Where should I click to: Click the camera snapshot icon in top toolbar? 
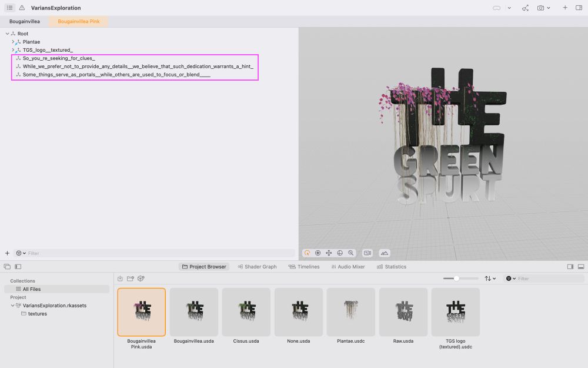pyautogui.click(x=540, y=8)
